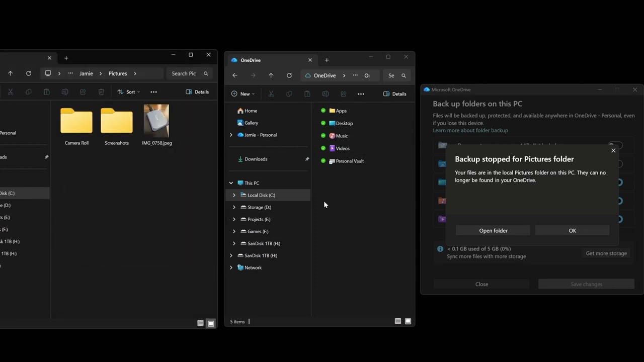Go back in OneDrive window
This screenshot has height=362, width=644.
(235, 75)
